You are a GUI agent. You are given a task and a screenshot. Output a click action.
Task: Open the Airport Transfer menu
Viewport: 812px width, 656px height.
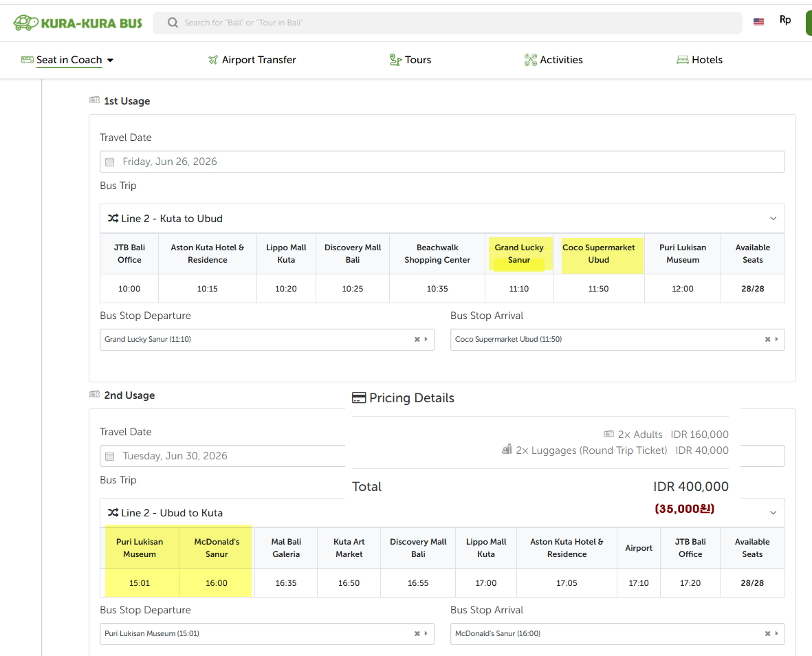tap(252, 60)
